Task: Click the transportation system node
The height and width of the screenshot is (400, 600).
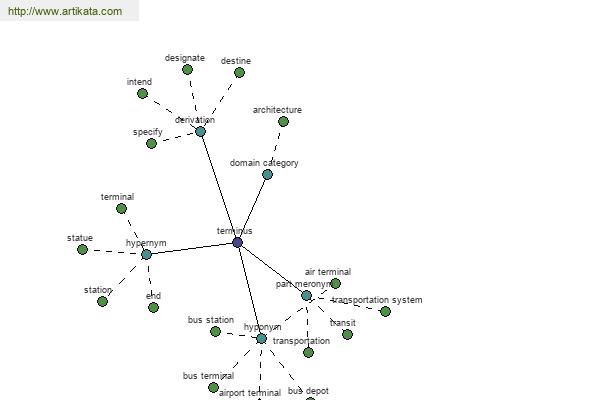Action: [x=385, y=312]
